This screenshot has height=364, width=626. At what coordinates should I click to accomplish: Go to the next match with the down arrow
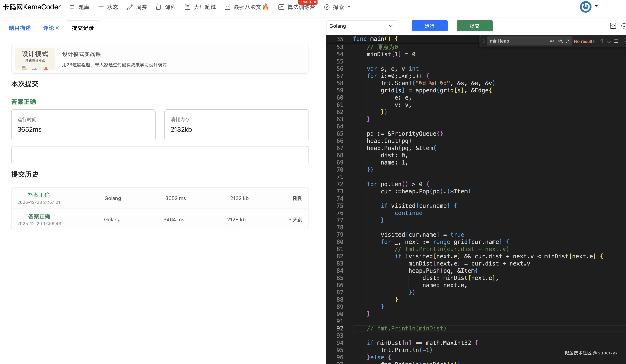pos(609,41)
